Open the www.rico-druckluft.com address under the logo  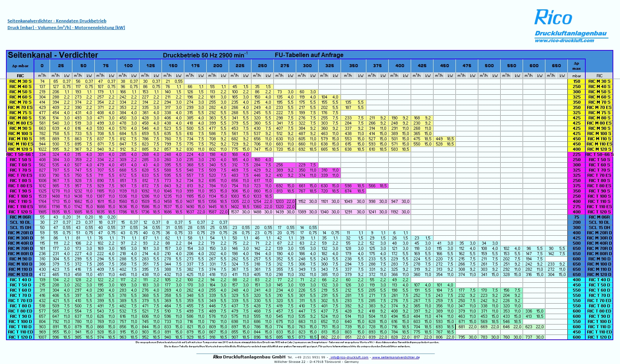[564, 41]
